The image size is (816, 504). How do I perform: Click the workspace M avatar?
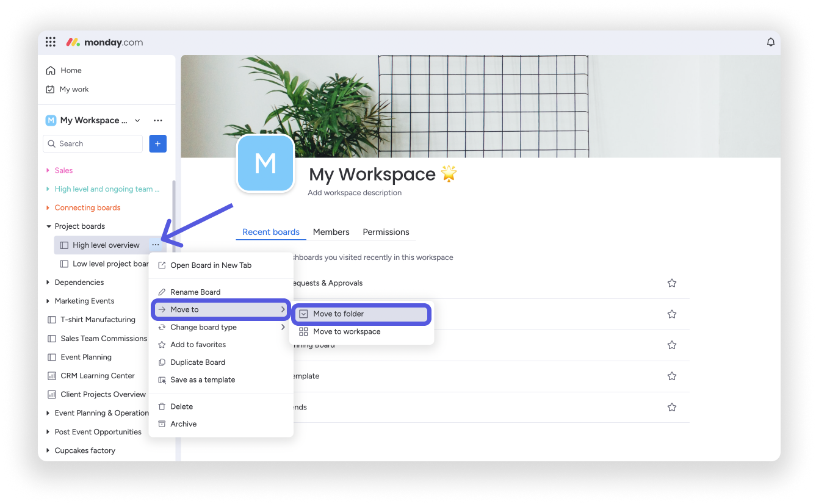click(265, 163)
